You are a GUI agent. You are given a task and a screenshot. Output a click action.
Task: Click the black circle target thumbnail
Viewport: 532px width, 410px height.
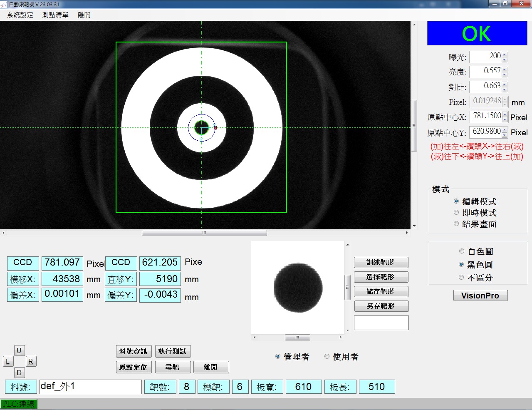click(298, 288)
